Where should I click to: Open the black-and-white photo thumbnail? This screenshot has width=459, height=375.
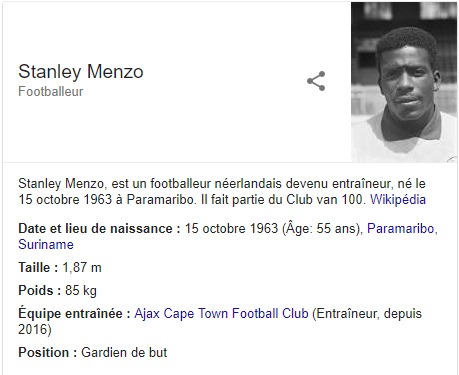404,82
